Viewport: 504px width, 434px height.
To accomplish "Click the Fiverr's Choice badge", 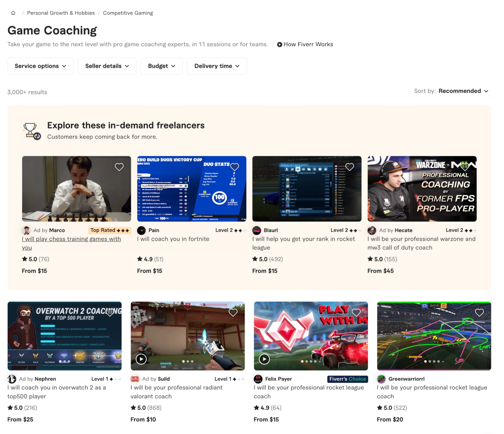I will tap(347, 379).
